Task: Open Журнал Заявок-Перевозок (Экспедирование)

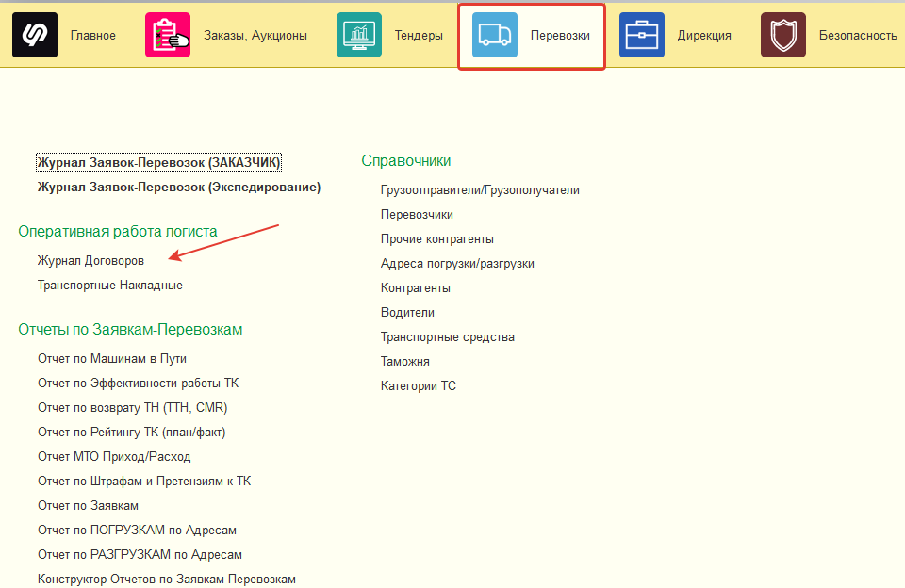Action: coord(179,187)
